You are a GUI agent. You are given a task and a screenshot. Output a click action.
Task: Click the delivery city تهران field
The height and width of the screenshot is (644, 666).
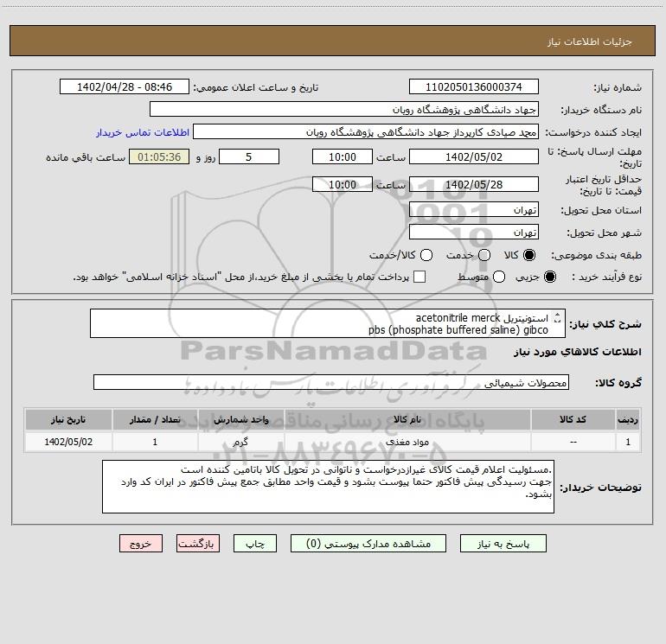pos(474,232)
